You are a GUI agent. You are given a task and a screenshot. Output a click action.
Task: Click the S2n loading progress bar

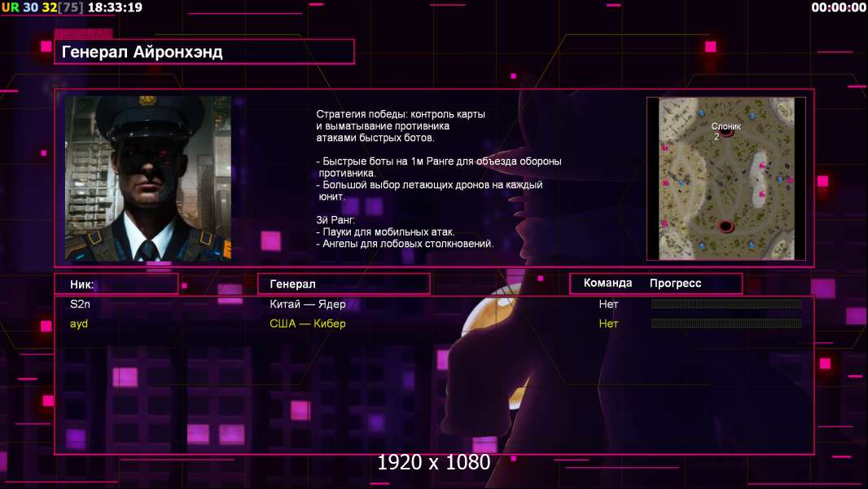pyautogui.click(x=726, y=303)
